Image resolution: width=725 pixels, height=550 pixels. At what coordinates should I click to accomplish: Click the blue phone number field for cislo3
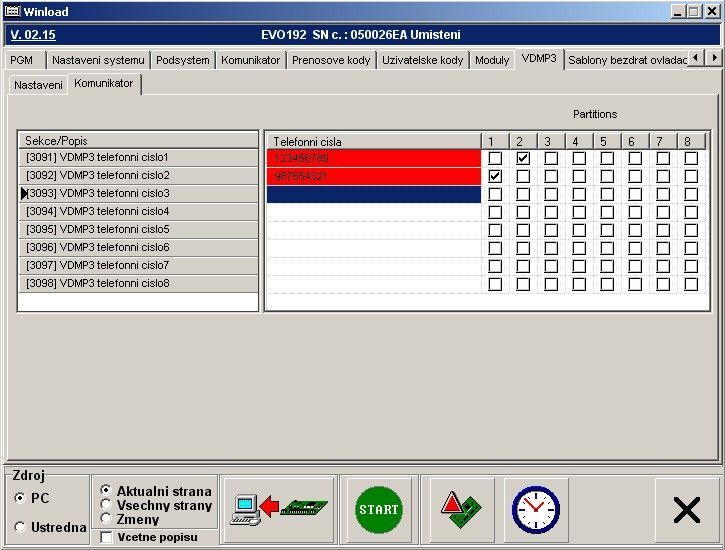coord(373,194)
